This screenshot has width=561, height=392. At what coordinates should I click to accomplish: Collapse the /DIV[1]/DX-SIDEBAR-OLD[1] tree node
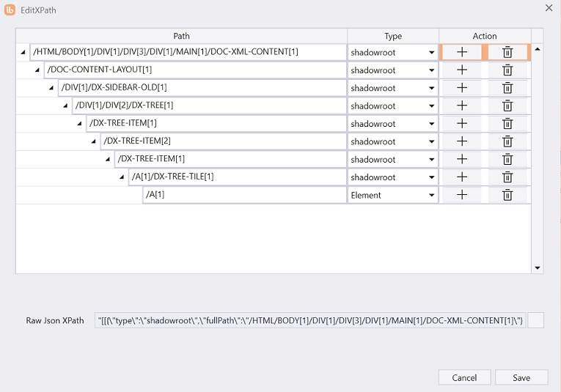(x=52, y=88)
